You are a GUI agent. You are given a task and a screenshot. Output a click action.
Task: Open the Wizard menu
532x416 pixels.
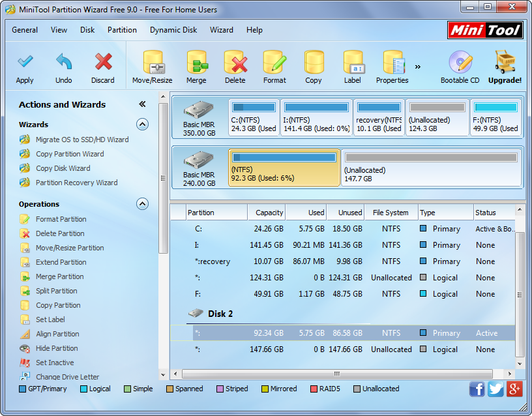coord(222,30)
